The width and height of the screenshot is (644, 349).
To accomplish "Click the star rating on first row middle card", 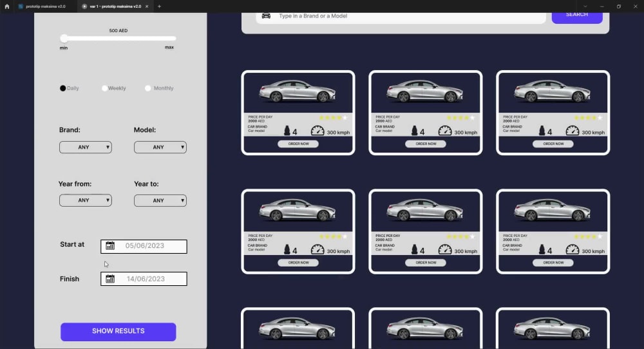I will 460,118.
